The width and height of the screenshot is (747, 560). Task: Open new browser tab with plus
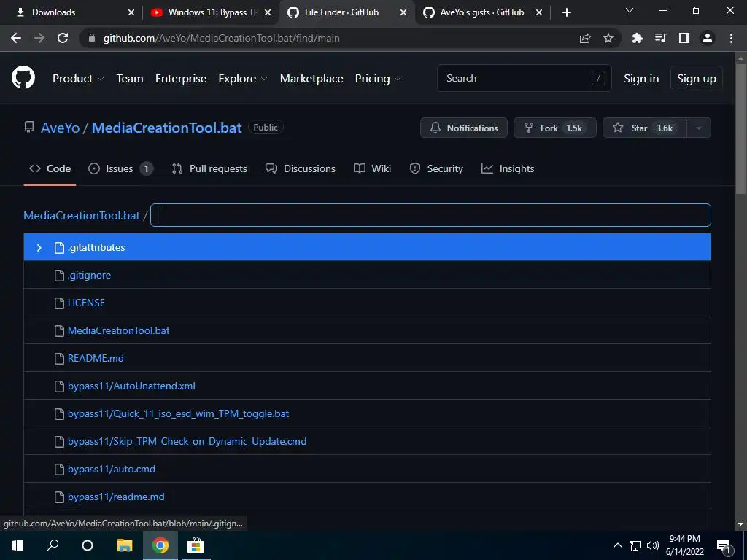[x=566, y=12]
